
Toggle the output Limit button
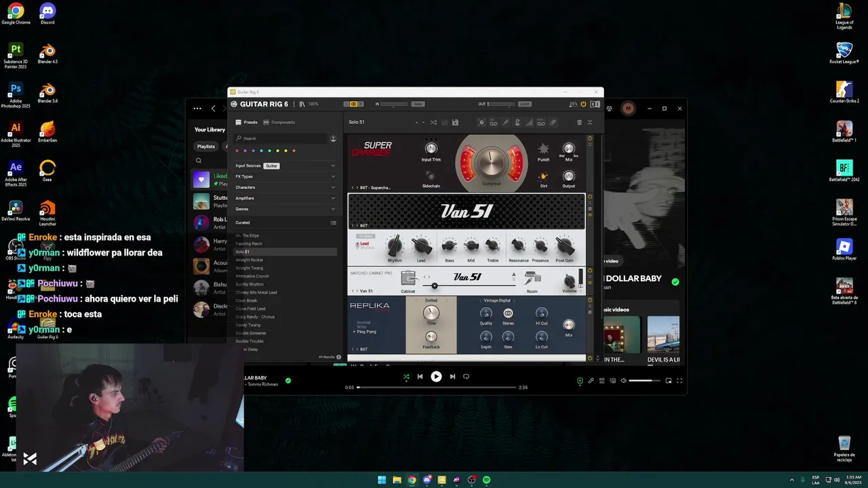click(525, 104)
